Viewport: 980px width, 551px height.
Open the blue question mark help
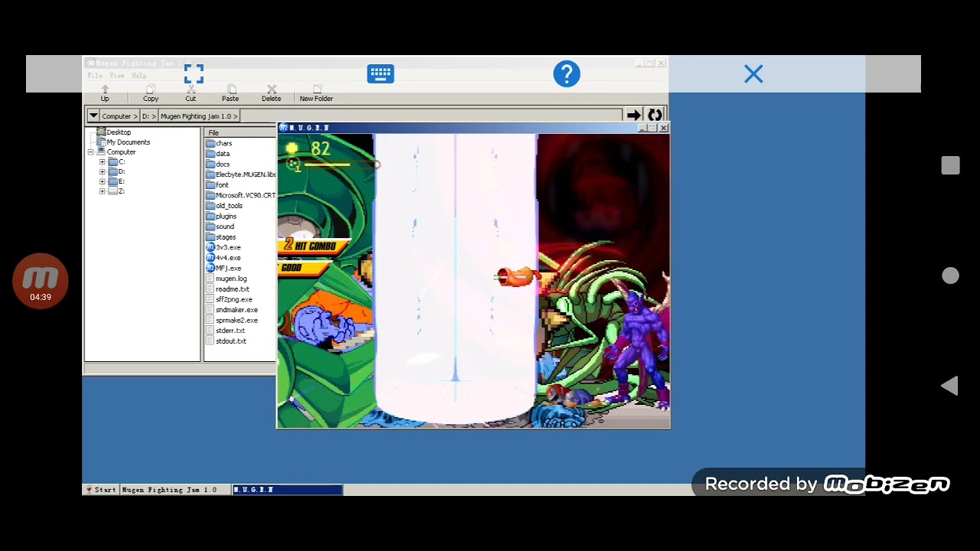(x=567, y=73)
